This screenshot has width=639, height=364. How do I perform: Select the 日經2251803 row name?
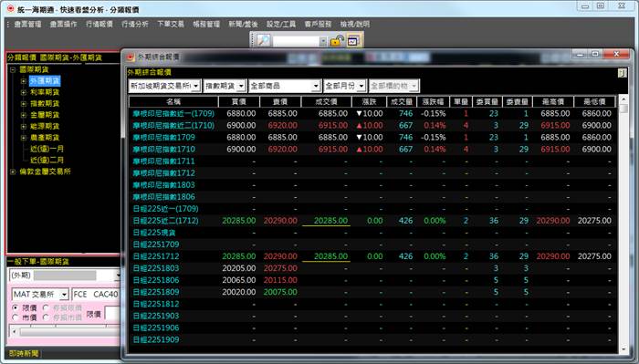click(156, 268)
